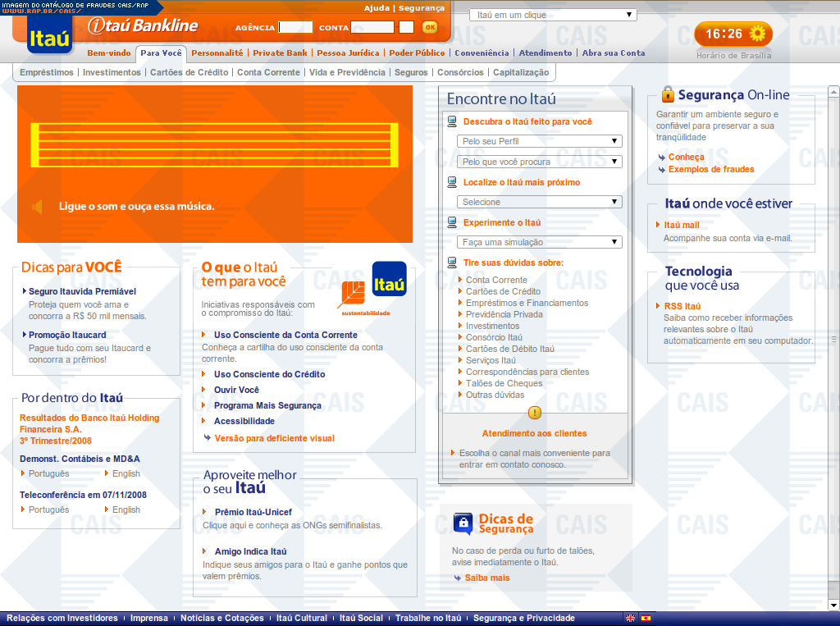Switch language using the Spain flag icon

(646, 618)
